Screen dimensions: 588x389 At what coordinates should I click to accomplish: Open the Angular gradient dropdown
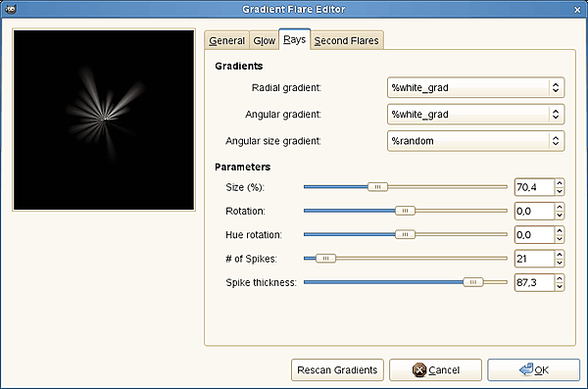tap(475, 114)
